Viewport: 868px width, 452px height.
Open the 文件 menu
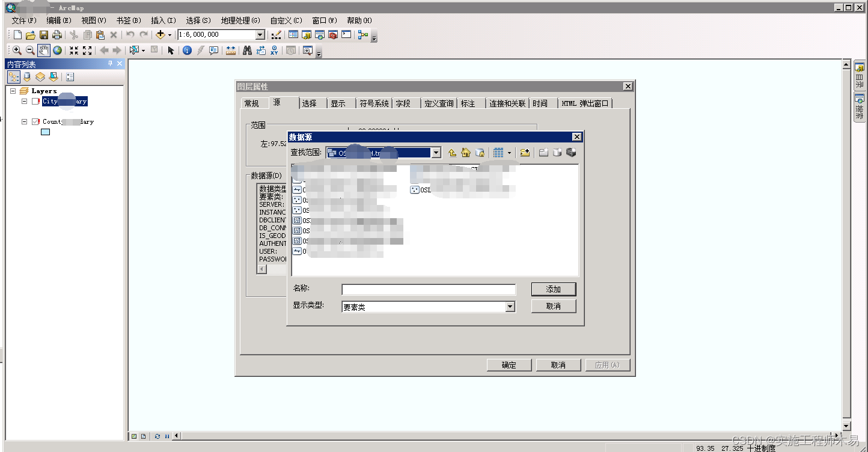coord(24,20)
